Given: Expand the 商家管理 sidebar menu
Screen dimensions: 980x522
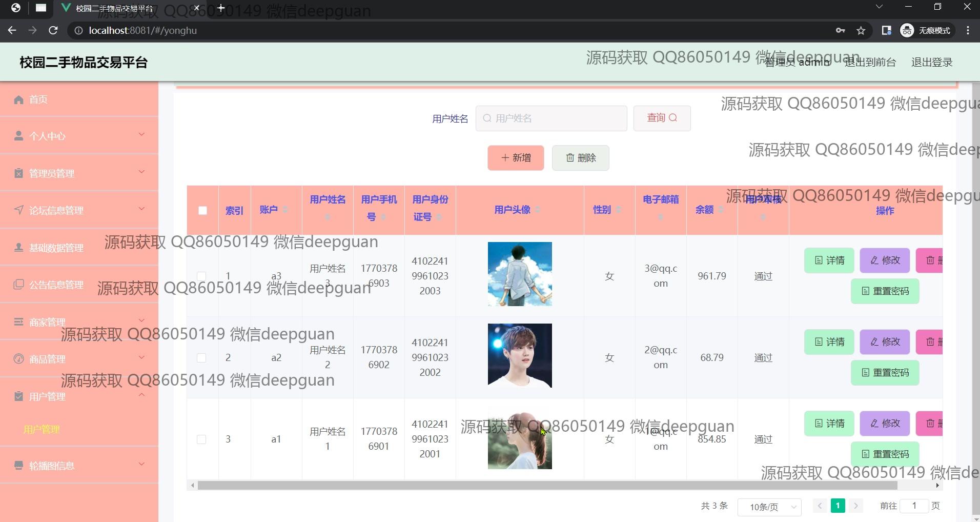Looking at the screenshot, I should 141,320.
